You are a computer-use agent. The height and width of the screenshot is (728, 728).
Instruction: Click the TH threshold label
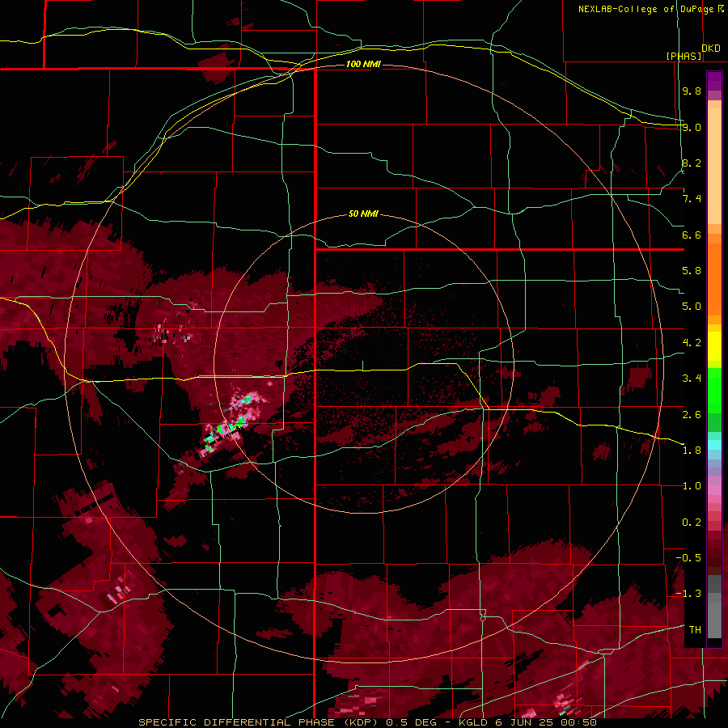pyautogui.click(x=695, y=630)
